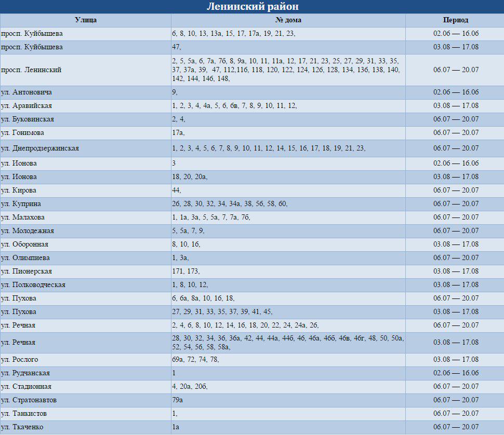Select 'ул. Гонимова' street name

coord(22,132)
